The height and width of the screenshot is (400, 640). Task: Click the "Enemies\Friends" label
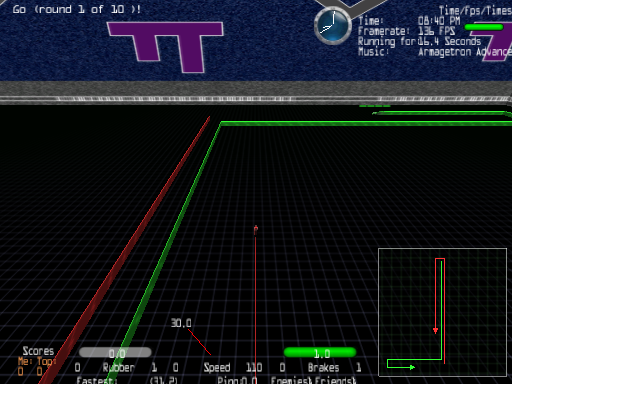pyautogui.click(x=313, y=380)
